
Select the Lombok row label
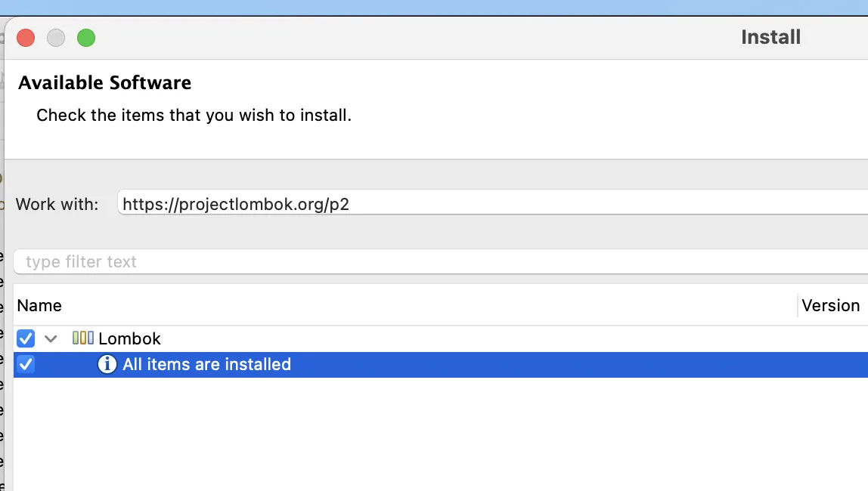tap(129, 338)
